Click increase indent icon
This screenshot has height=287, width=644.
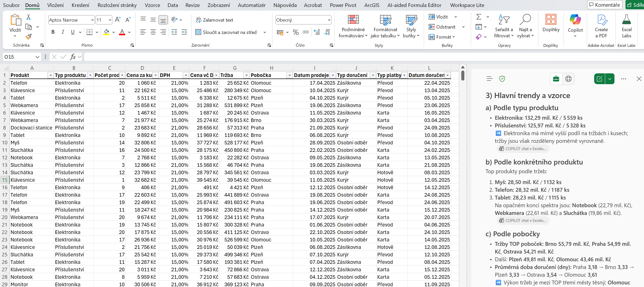(184, 32)
